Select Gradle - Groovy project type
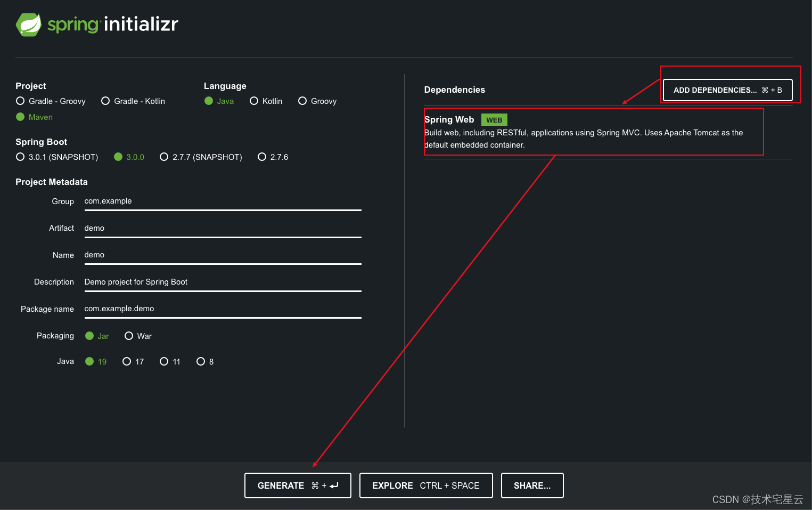 (51, 101)
